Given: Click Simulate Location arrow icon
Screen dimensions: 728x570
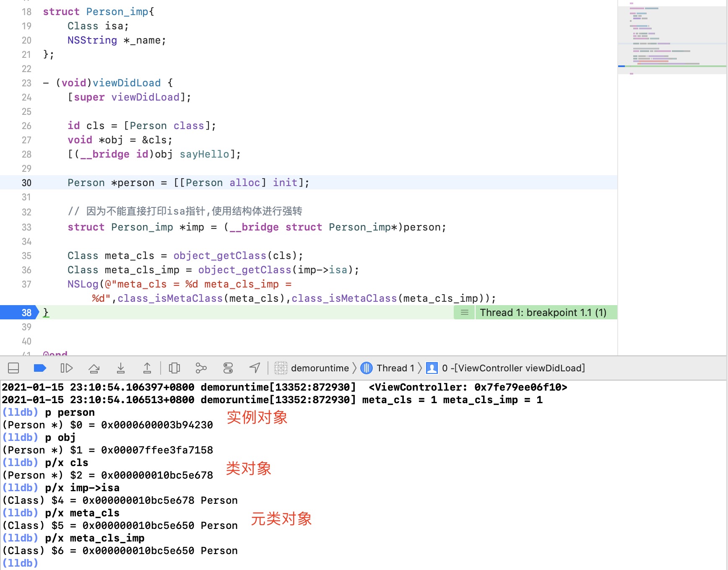Looking at the screenshot, I should [255, 368].
